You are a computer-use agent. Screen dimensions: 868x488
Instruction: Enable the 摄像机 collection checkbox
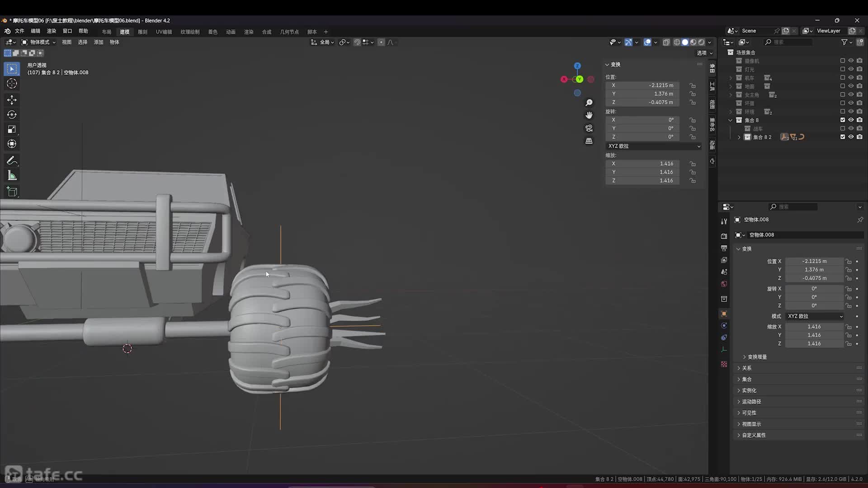[x=843, y=61]
